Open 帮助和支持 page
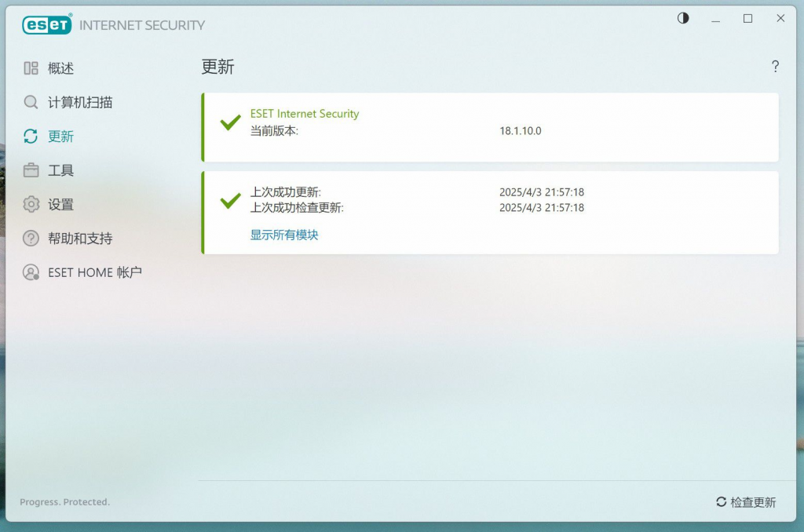This screenshot has width=804, height=532. coord(80,238)
